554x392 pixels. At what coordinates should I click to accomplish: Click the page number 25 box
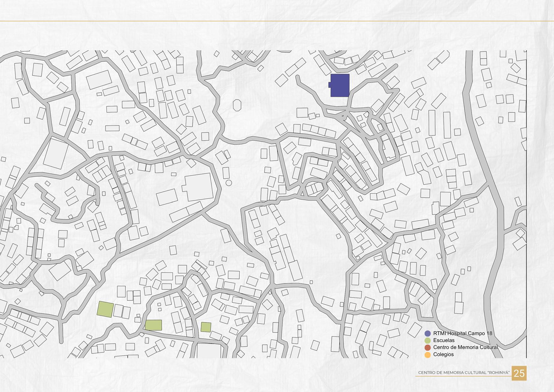click(x=519, y=373)
